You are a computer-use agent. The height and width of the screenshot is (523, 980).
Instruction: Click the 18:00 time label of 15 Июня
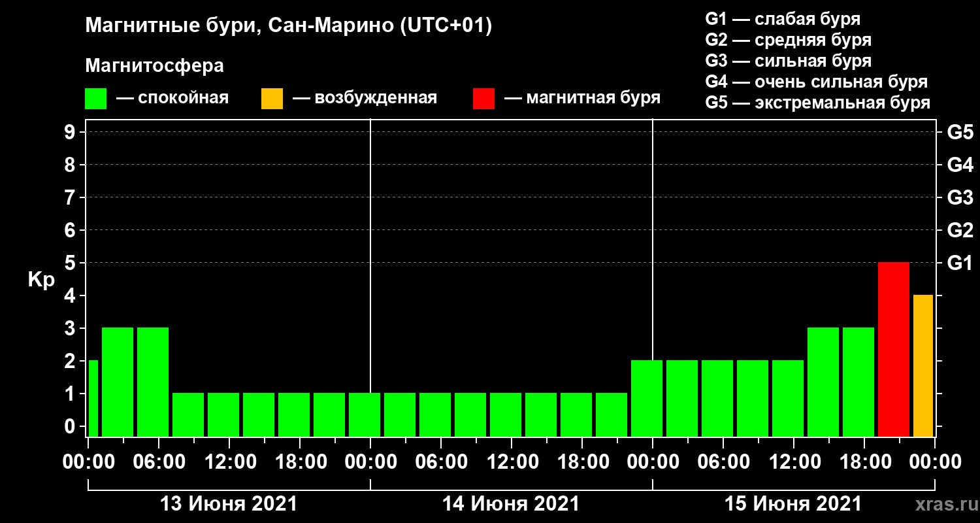point(864,462)
